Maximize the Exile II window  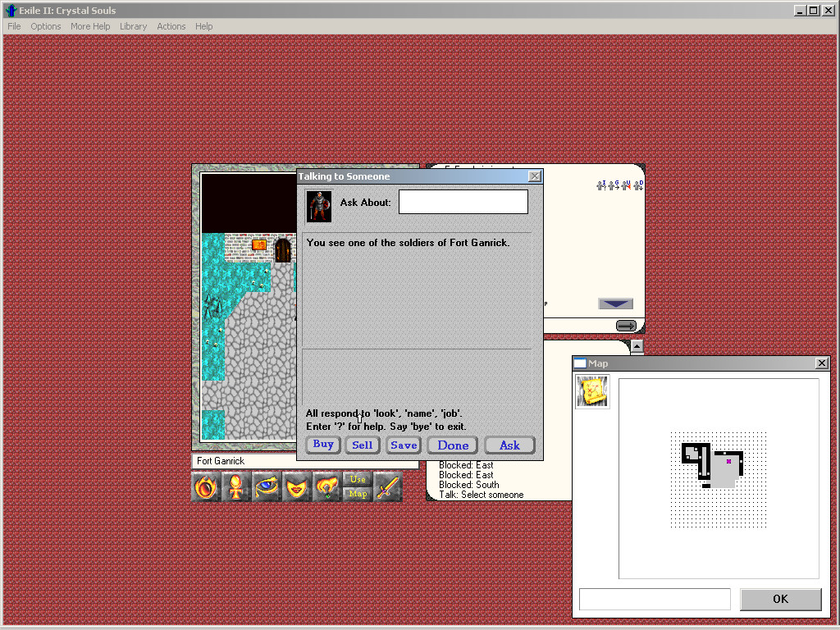[814, 10]
